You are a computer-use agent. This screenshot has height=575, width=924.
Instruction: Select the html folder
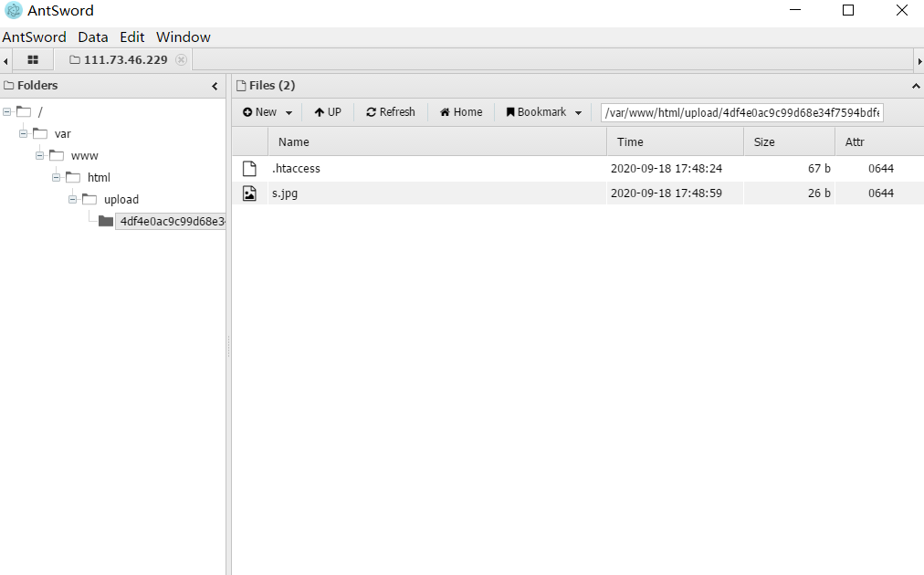coord(99,177)
